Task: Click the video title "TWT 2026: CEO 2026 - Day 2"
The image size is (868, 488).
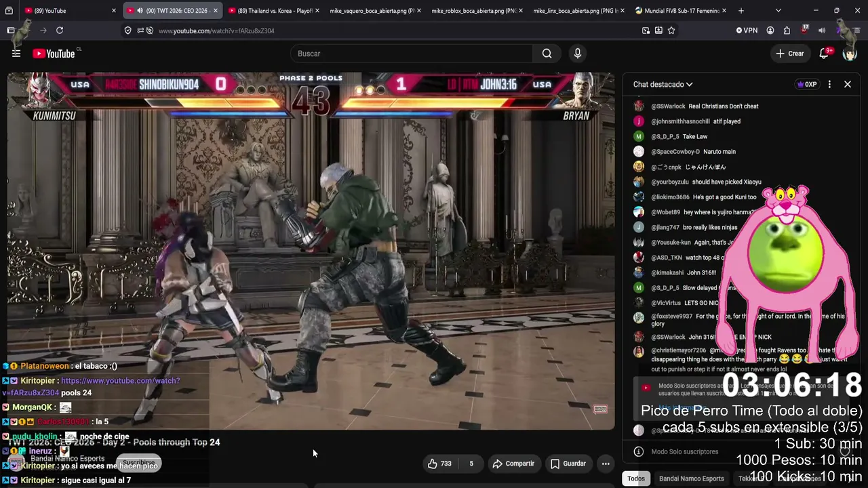Action: pos(115,442)
